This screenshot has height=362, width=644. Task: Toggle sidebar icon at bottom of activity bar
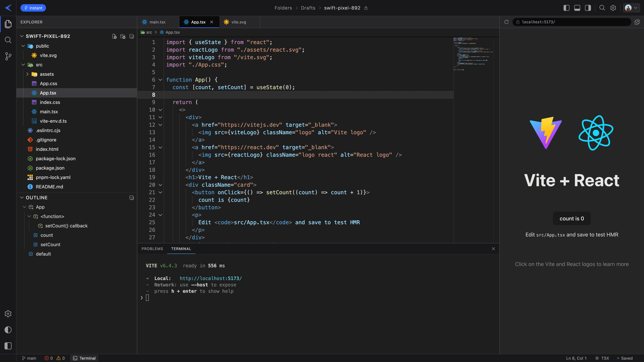pos(8,346)
